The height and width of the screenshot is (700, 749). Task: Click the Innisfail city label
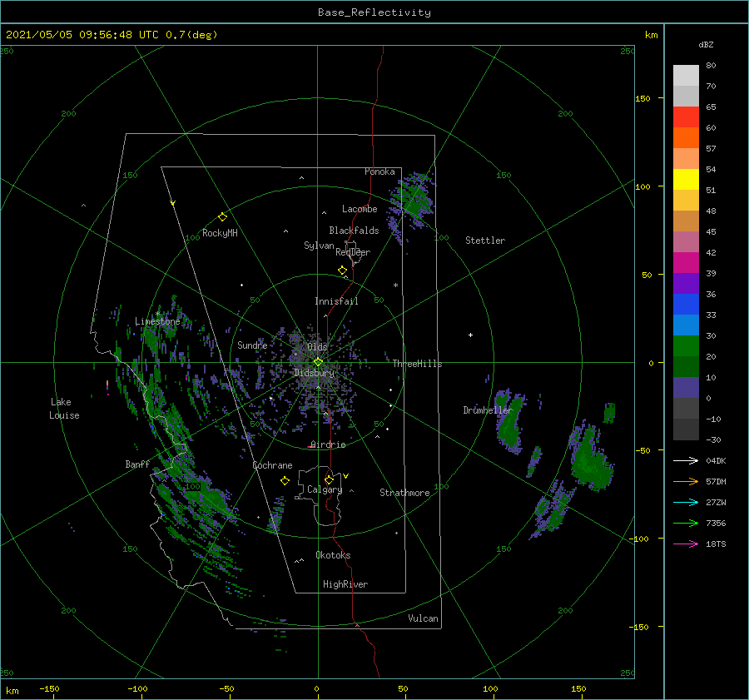point(336,301)
